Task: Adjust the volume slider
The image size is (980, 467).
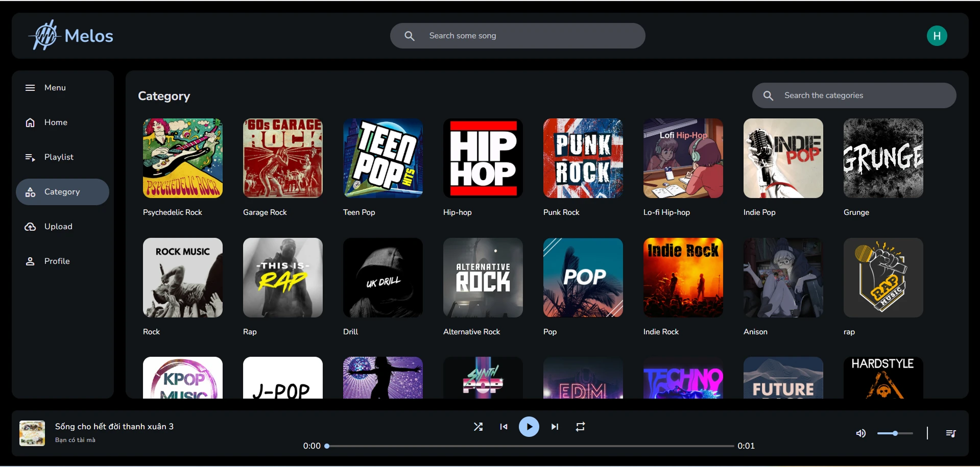Action: click(x=895, y=433)
